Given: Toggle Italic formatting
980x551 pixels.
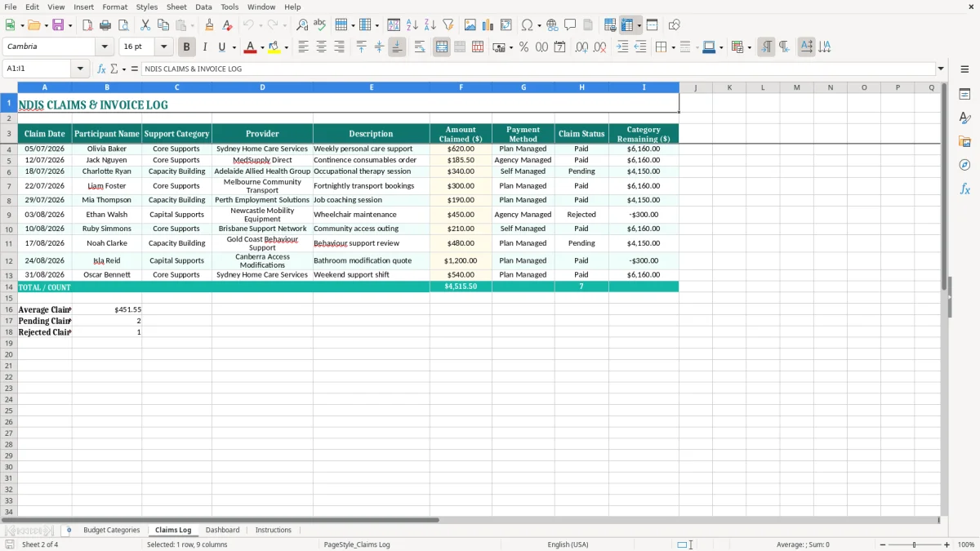Looking at the screenshot, I should [x=205, y=47].
